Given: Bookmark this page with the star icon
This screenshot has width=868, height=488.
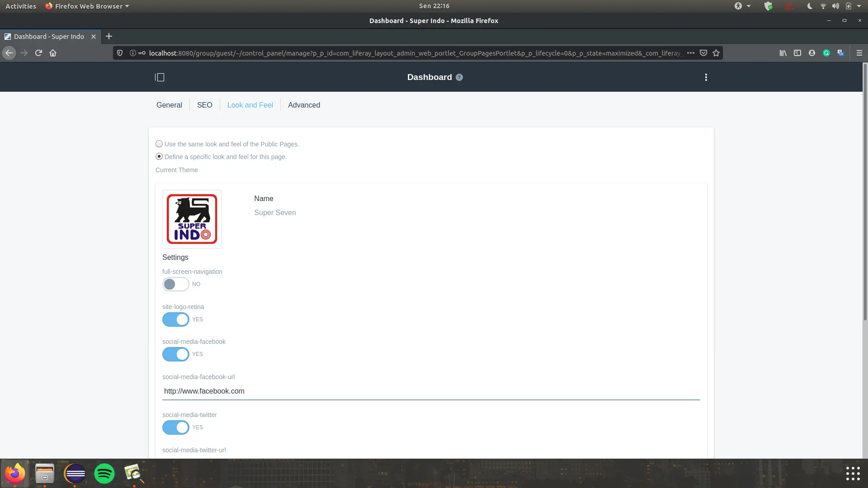Looking at the screenshot, I should click(716, 53).
